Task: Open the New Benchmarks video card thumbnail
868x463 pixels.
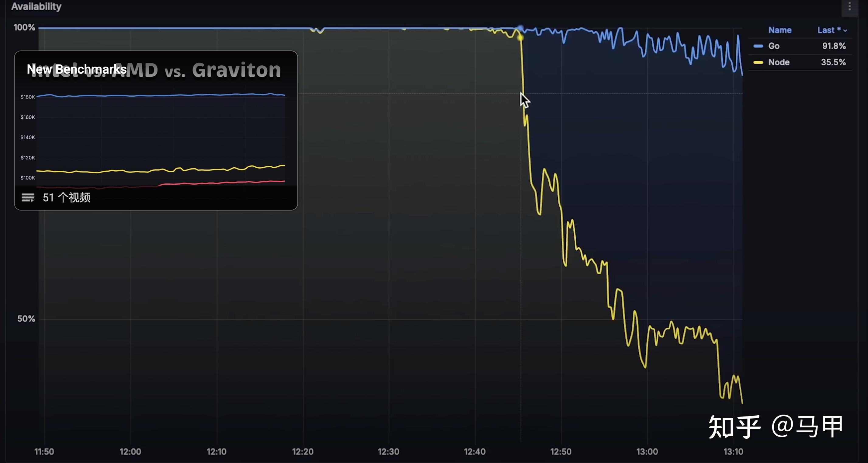Action: point(156,135)
